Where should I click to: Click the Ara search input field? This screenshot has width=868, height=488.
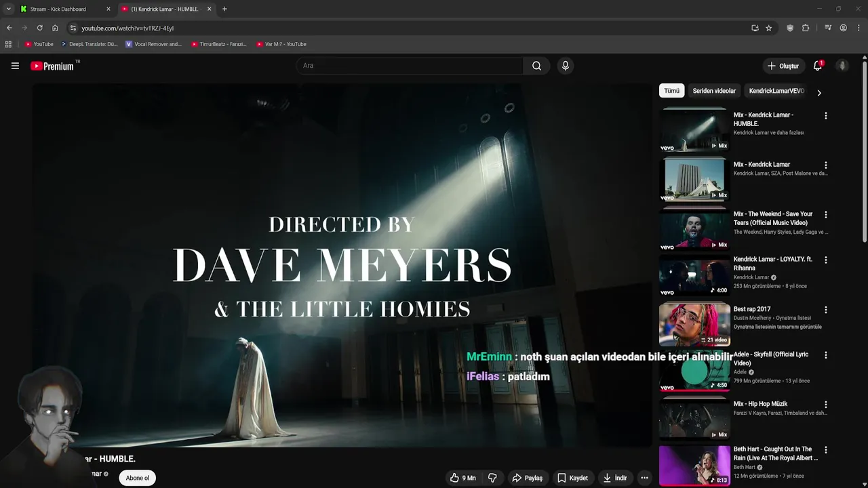coord(409,66)
